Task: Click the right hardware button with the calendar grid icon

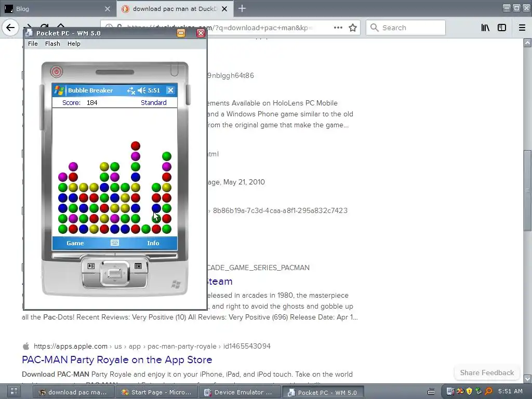Action: click(x=138, y=266)
